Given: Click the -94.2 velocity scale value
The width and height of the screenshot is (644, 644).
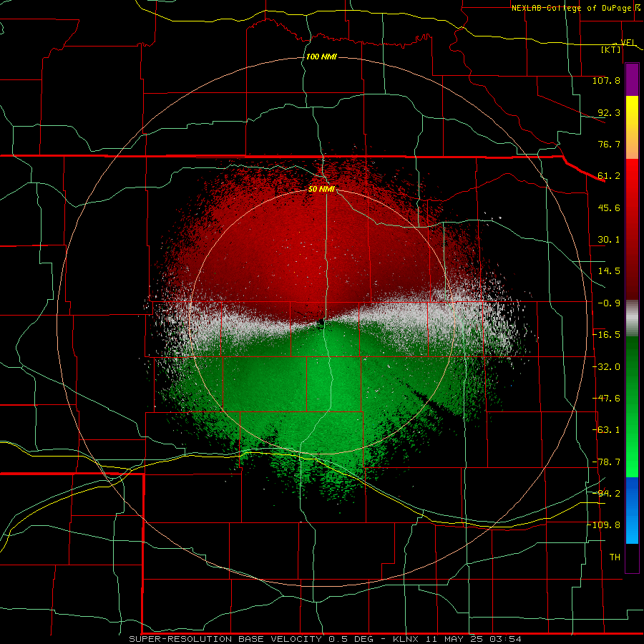Looking at the screenshot, I should 606,494.
